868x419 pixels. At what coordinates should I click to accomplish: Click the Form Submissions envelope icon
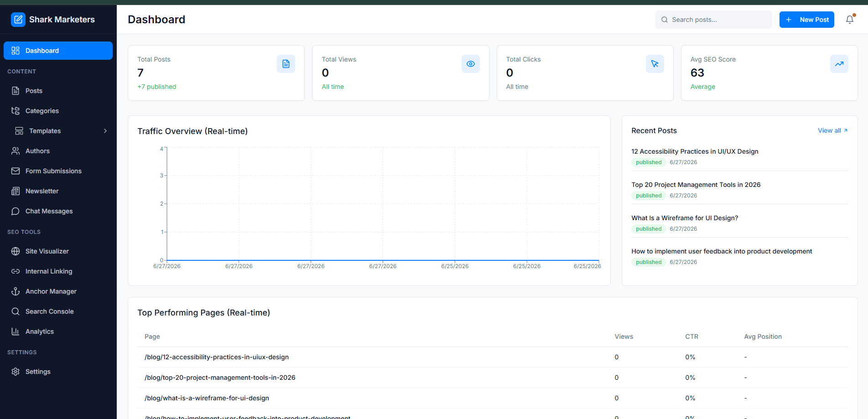point(16,171)
